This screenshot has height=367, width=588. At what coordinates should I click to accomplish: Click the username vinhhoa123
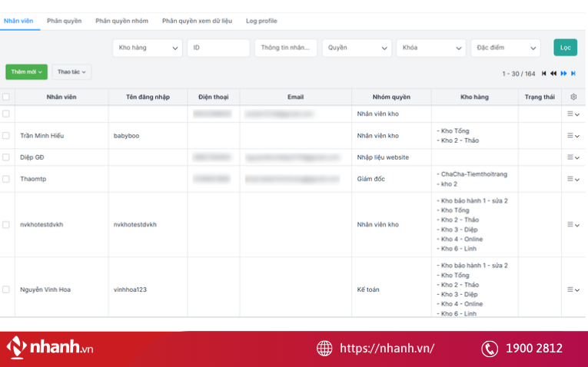[x=130, y=289]
